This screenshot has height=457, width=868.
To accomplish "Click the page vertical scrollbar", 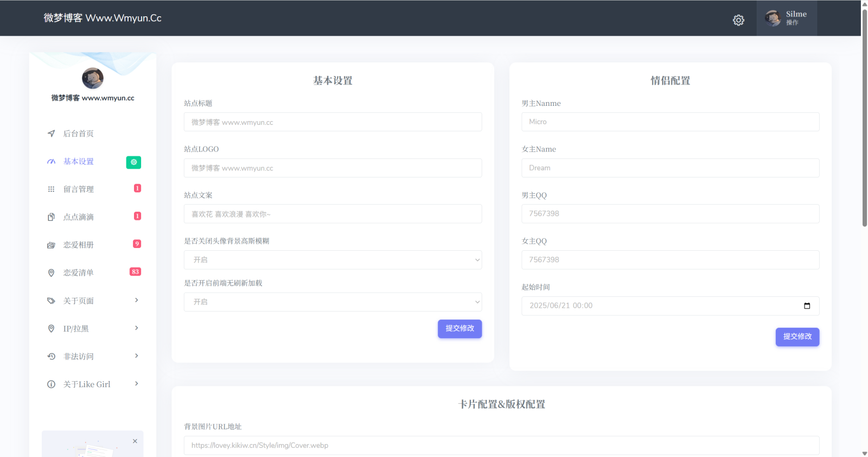I will [x=865, y=117].
